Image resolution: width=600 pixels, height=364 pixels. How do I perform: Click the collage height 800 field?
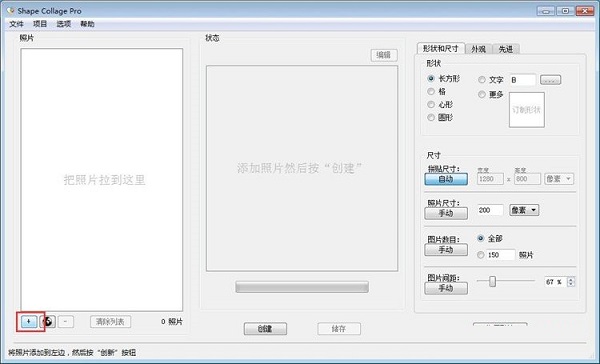coord(527,179)
